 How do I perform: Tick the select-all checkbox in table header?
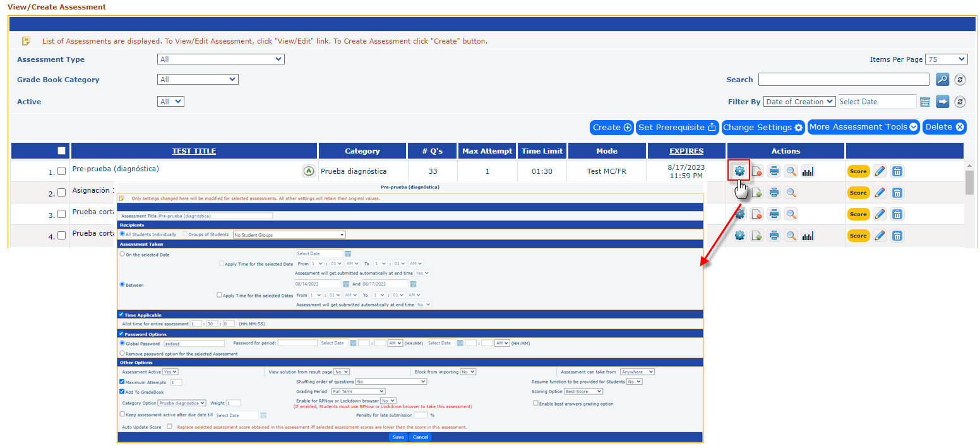point(61,151)
